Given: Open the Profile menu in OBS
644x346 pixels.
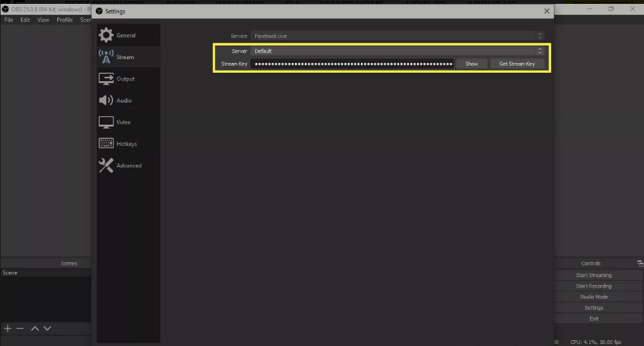Looking at the screenshot, I should pyautogui.click(x=64, y=19).
